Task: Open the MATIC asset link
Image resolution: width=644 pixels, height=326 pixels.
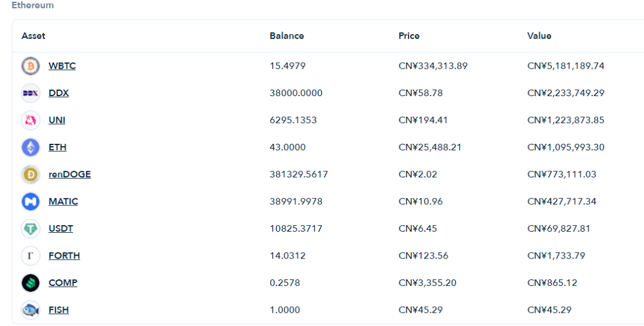Action: coord(63,201)
